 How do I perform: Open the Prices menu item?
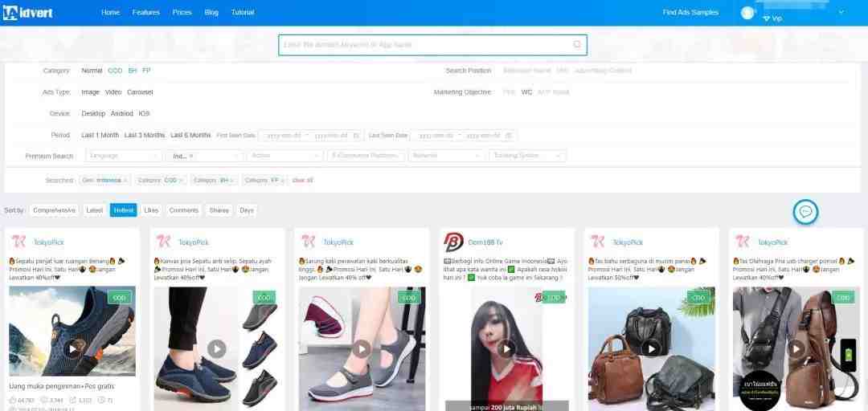click(182, 12)
